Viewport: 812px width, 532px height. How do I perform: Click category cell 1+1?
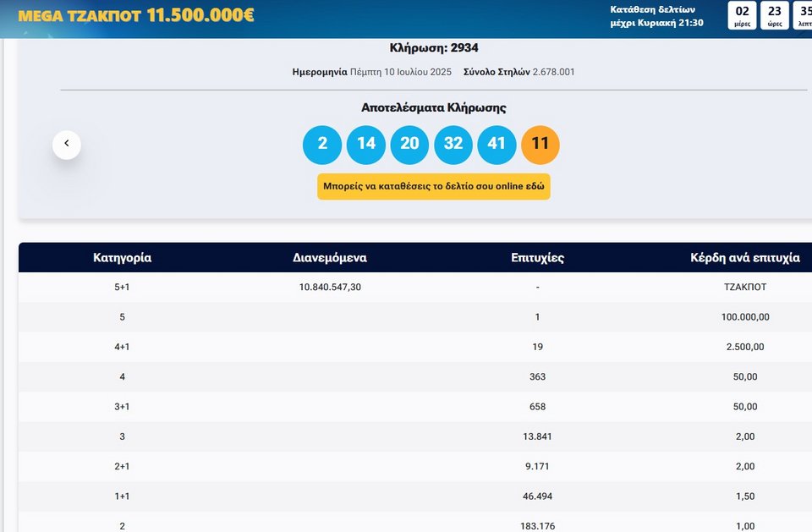pos(122,496)
